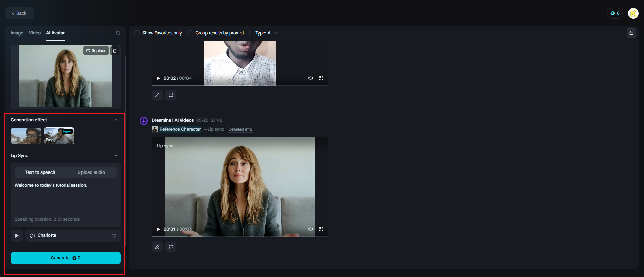
Task: Edit the top video result
Action: pos(157,95)
